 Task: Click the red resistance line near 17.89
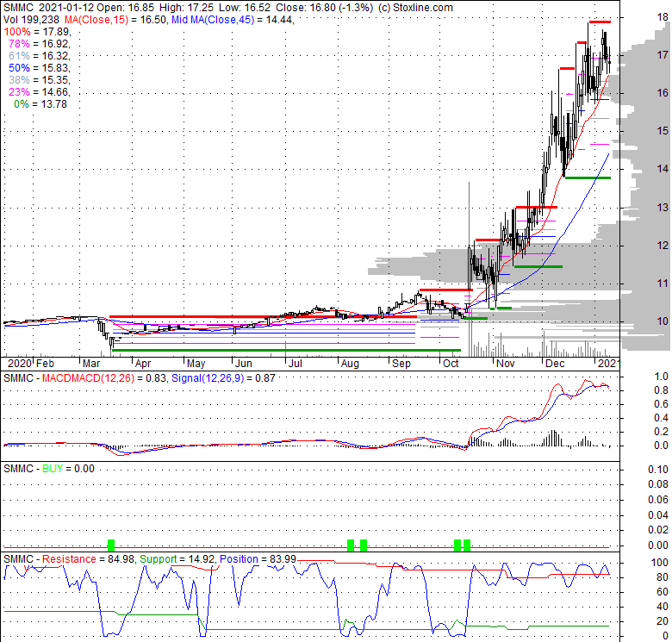tap(600, 22)
